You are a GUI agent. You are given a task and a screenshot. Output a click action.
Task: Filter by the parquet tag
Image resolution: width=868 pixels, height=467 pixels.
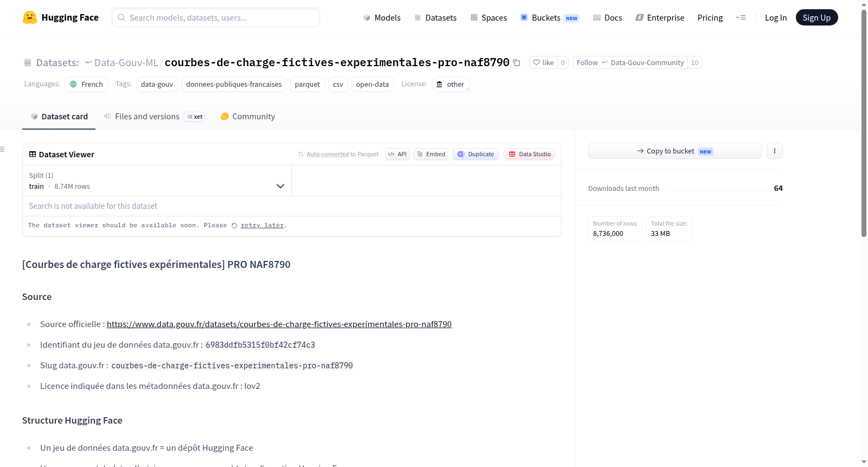[308, 84]
